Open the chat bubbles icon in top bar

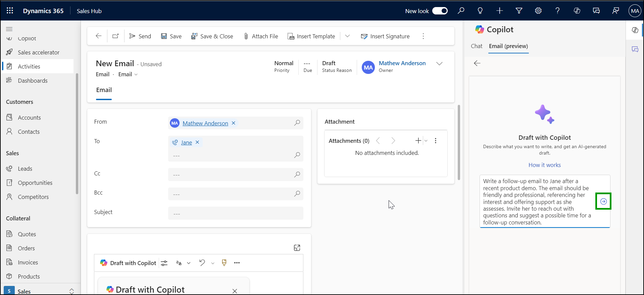596,11
